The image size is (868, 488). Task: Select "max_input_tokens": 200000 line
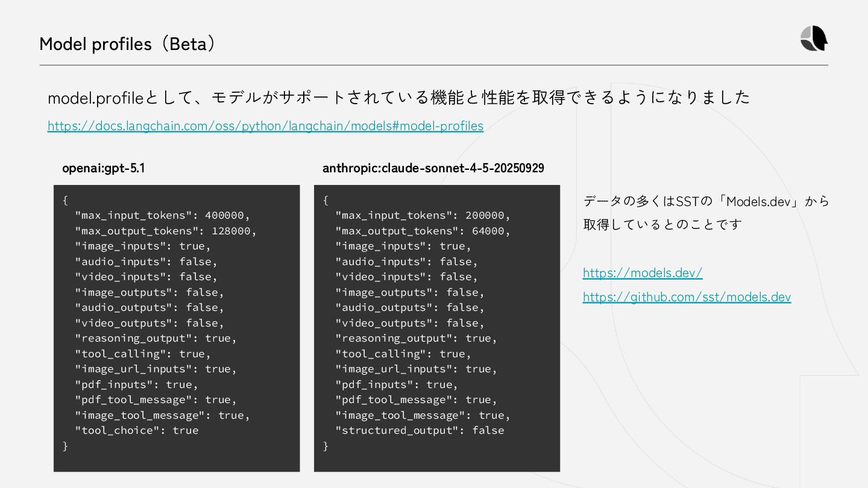point(423,215)
